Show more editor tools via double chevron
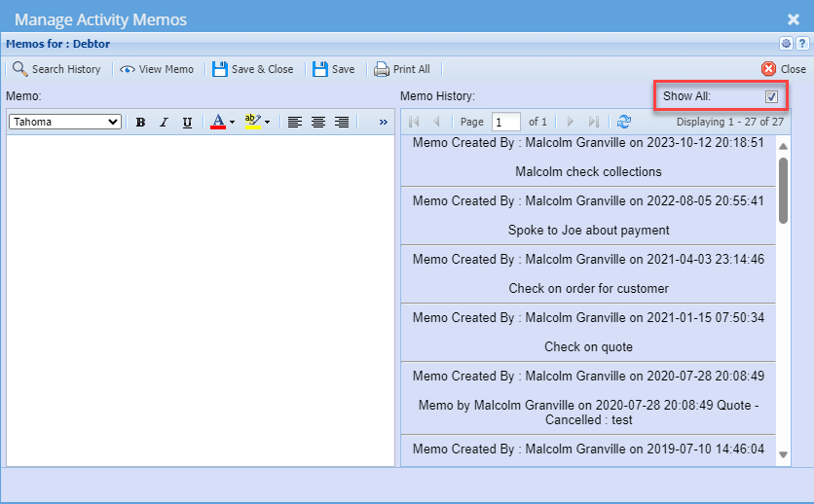The image size is (814, 504). point(383,122)
